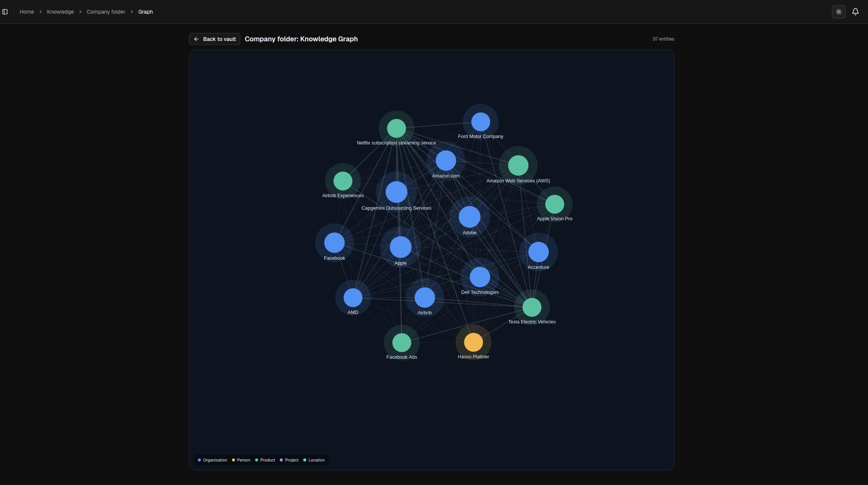Open Knowledge breadcrumb

[60, 12]
